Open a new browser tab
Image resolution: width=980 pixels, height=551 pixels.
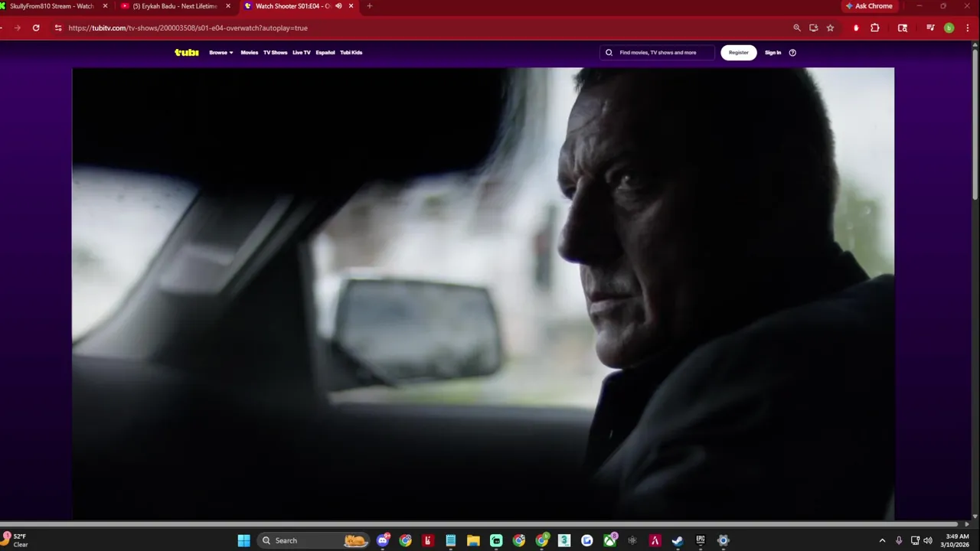click(369, 6)
